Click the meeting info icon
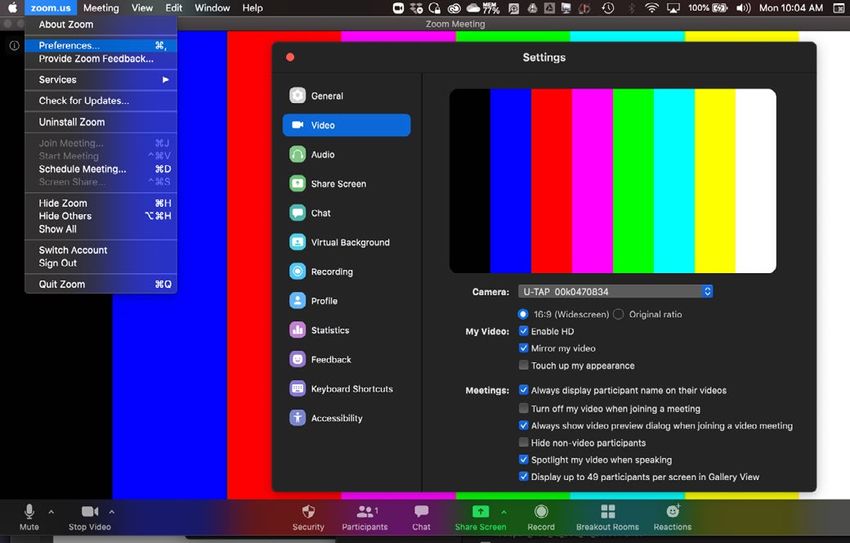850x543 pixels. click(15, 46)
